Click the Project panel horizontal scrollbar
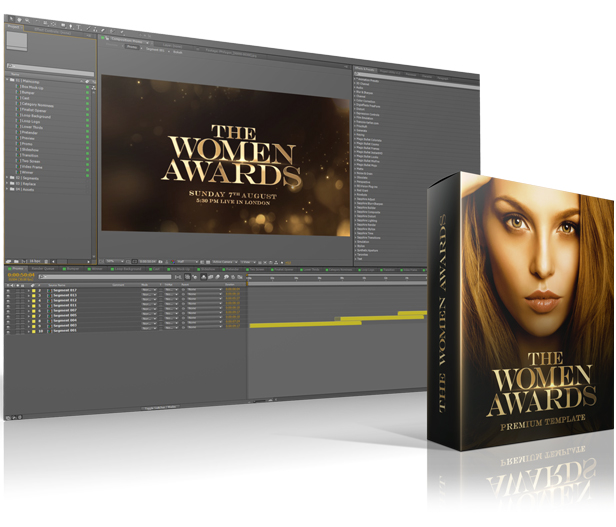This screenshot has height=527, width=616. [71, 261]
